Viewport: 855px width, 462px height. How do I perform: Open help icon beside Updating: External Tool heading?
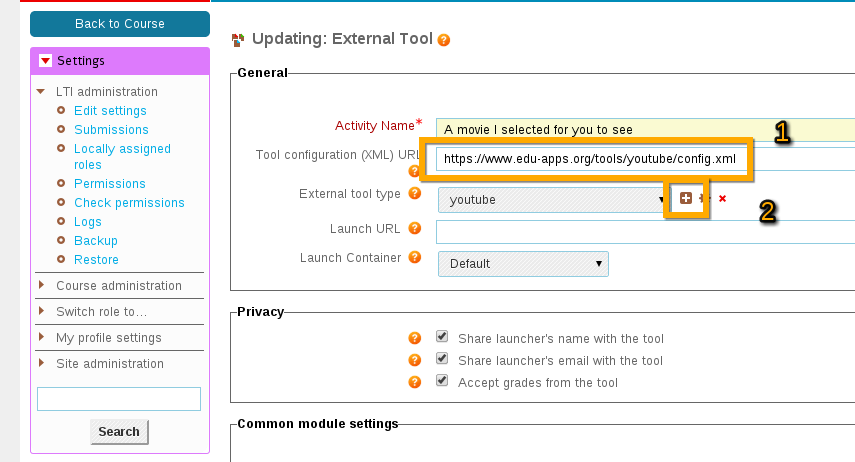point(444,40)
